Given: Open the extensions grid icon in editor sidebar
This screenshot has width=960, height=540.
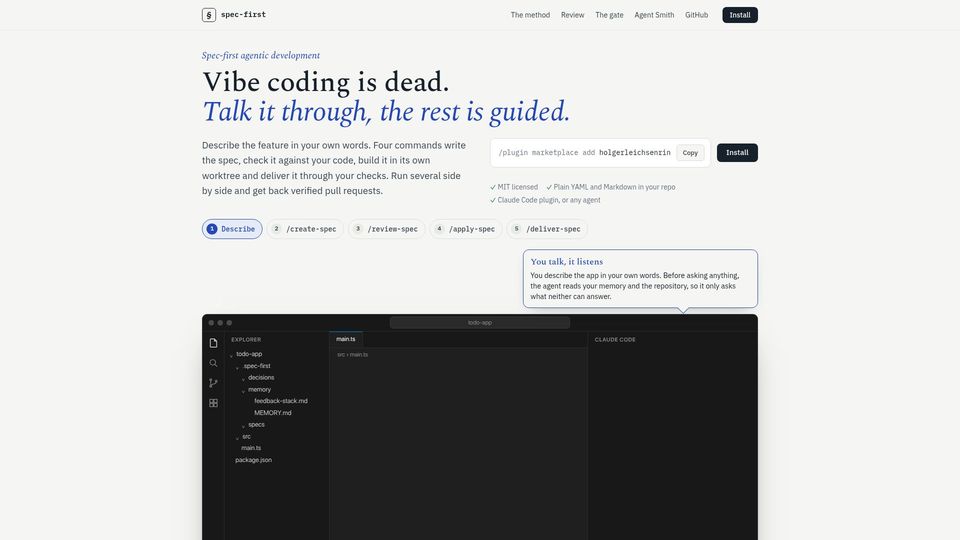Looking at the screenshot, I should (213, 403).
